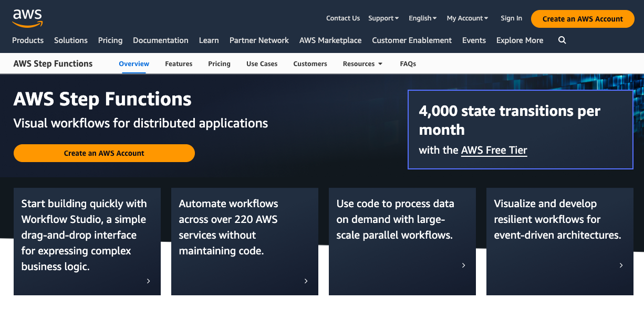Go to Pricing in top navigation

[x=110, y=40]
